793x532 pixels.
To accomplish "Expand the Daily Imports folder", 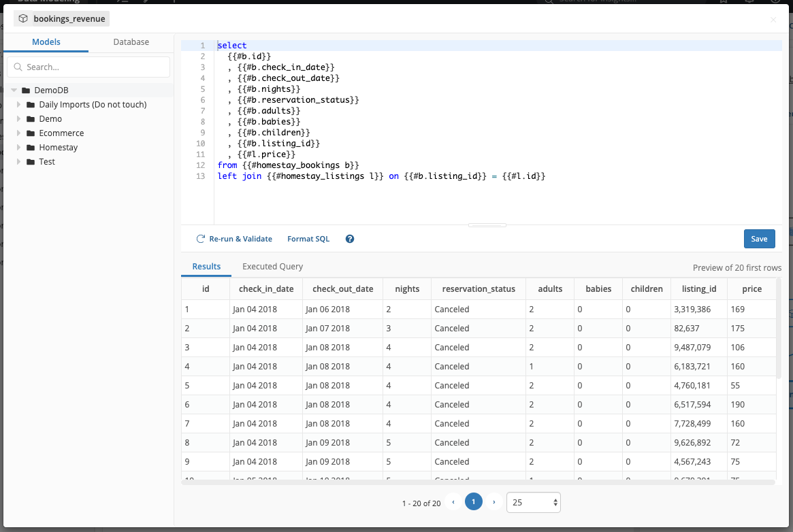I will click(x=19, y=105).
